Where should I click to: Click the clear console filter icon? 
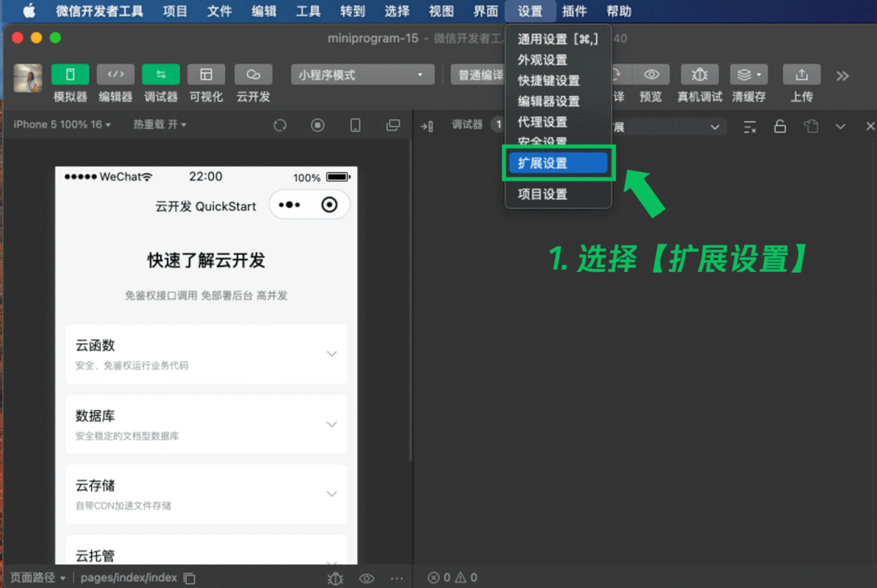click(750, 127)
